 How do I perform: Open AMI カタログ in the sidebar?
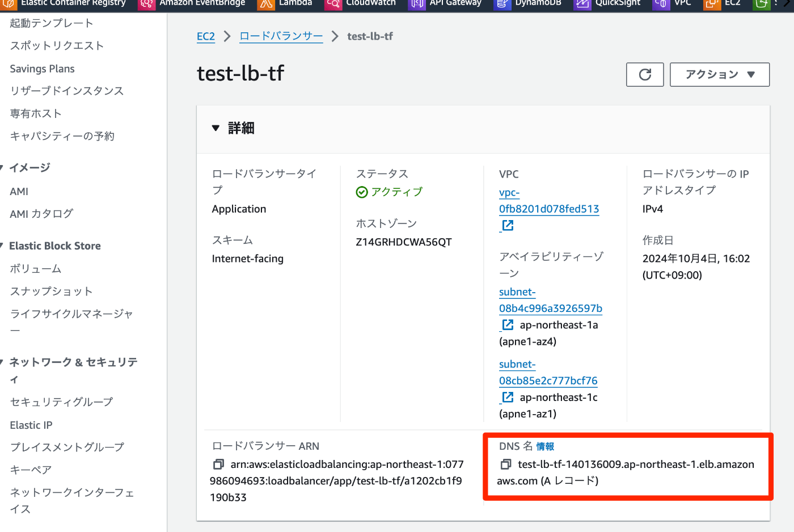coord(41,214)
